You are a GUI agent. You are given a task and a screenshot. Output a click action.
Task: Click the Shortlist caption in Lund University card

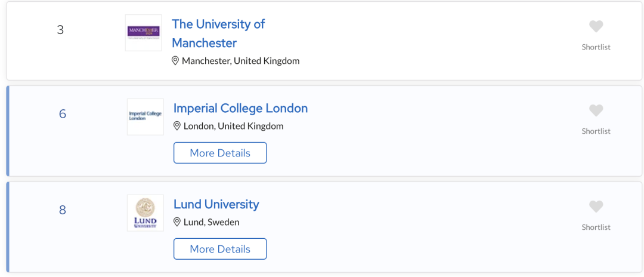(596, 227)
